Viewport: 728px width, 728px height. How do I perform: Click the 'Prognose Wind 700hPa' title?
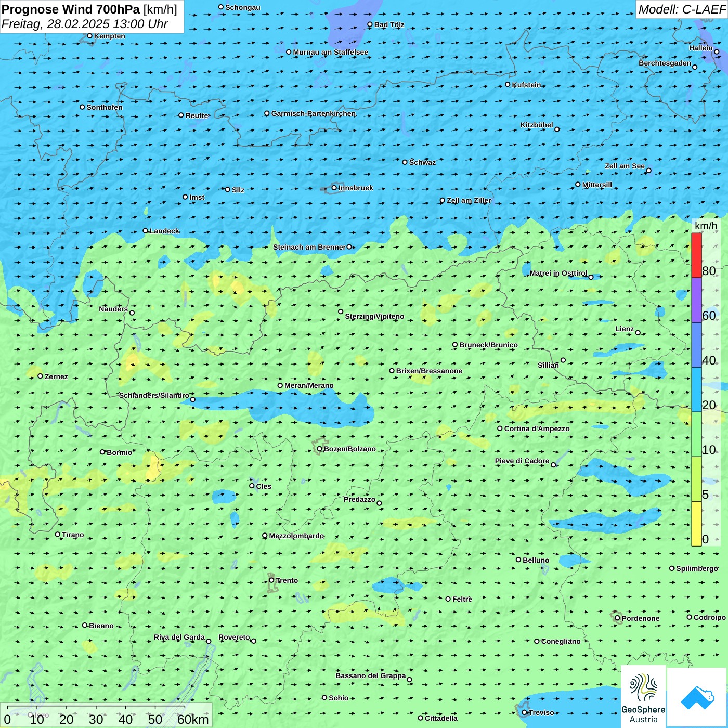71,9
